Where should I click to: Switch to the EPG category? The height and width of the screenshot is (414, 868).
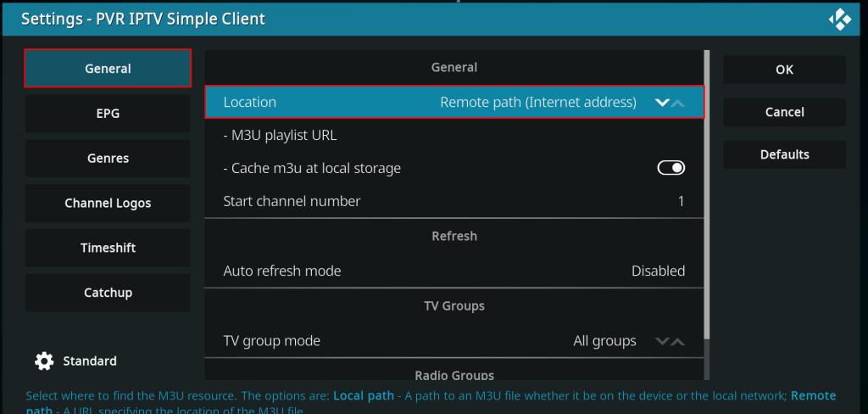point(108,114)
